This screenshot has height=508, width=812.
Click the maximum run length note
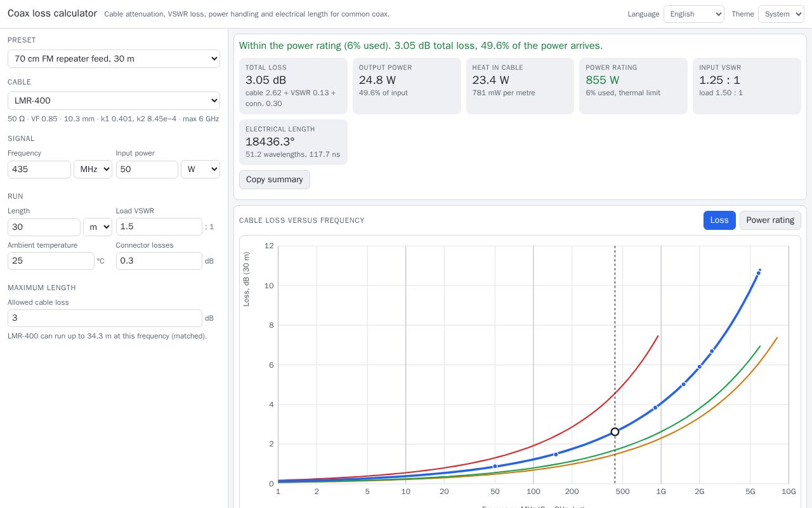[x=107, y=336]
